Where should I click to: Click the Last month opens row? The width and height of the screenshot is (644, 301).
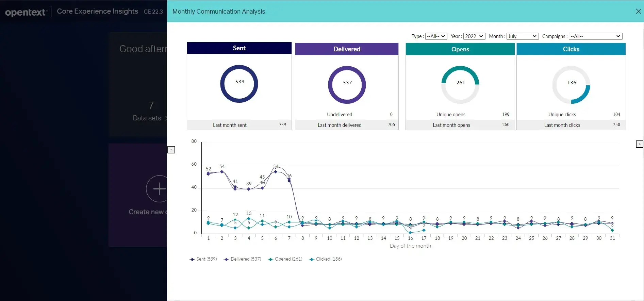(x=460, y=125)
